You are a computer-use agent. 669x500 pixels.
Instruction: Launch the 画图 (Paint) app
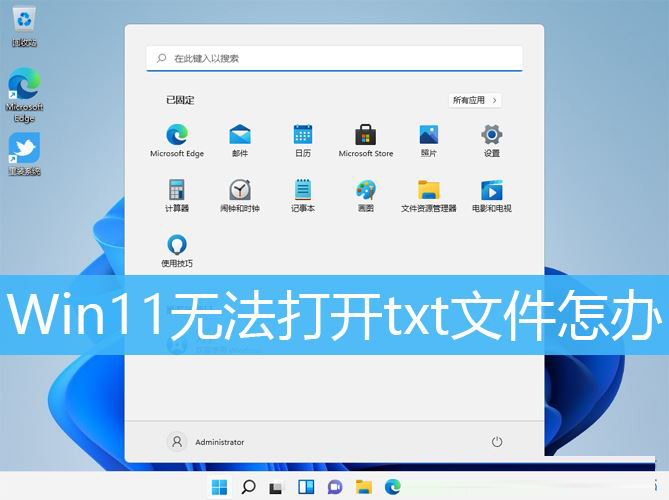pyautogui.click(x=366, y=195)
